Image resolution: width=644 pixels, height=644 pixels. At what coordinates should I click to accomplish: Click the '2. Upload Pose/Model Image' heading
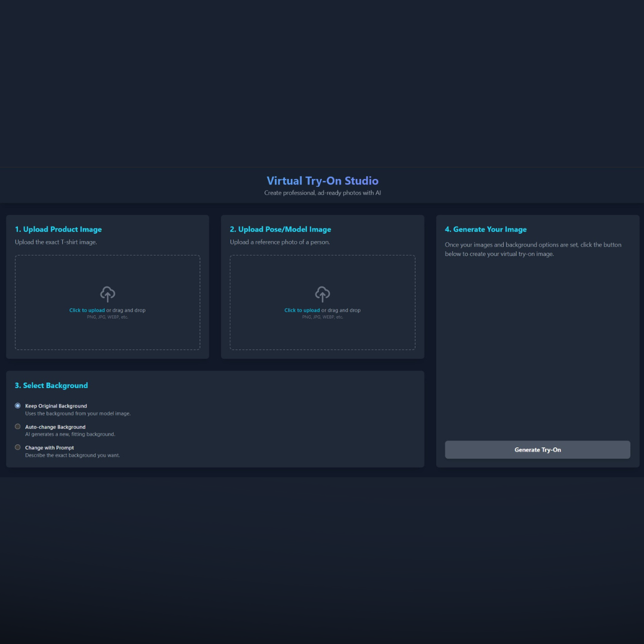[x=280, y=230]
